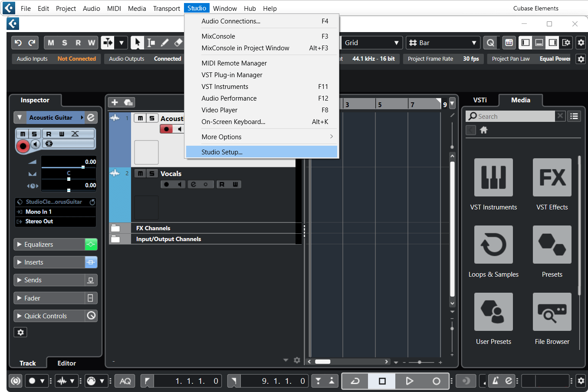Click the Audio Connections menu entry
This screenshot has width=588, height=392.
point(230,21)
